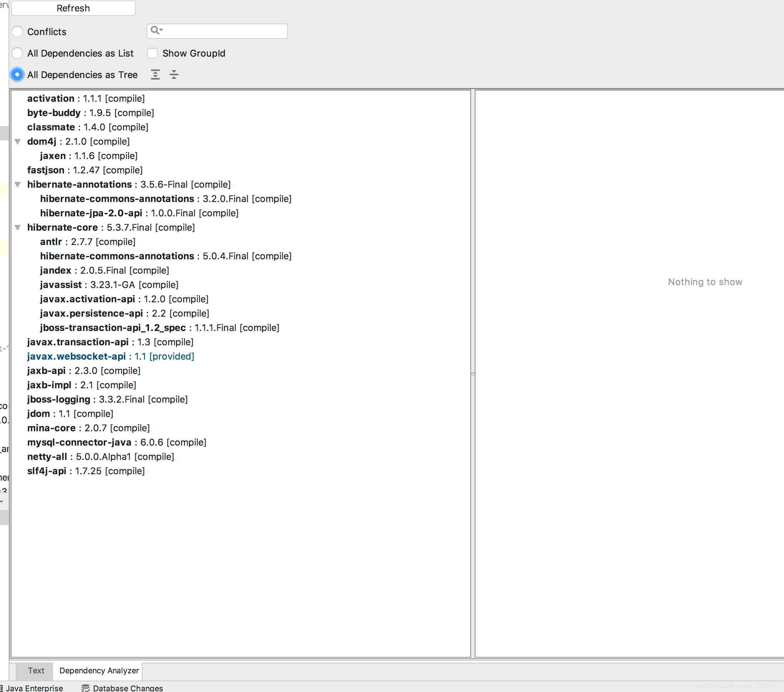Select hibernate-jpa-2.0-api : 1.0.0.Final row
Screen dimensions: 784x692
139,213
